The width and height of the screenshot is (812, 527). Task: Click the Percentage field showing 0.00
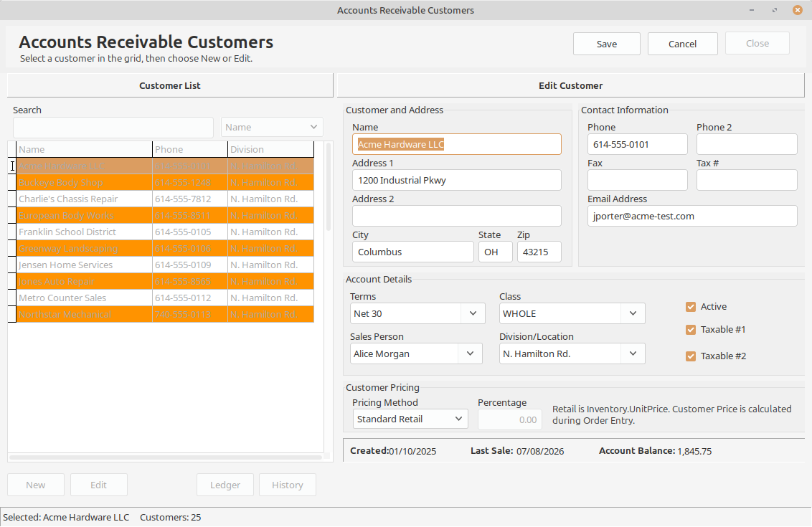click(509, 420)
